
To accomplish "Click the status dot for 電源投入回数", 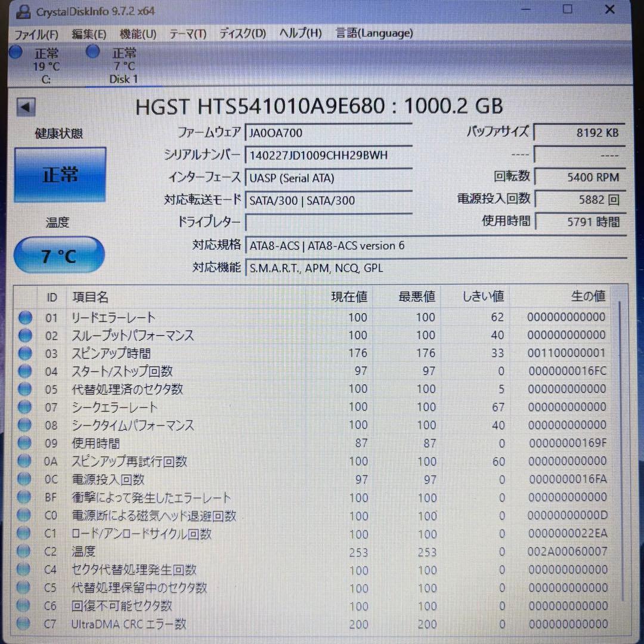I will pos(25,479).
